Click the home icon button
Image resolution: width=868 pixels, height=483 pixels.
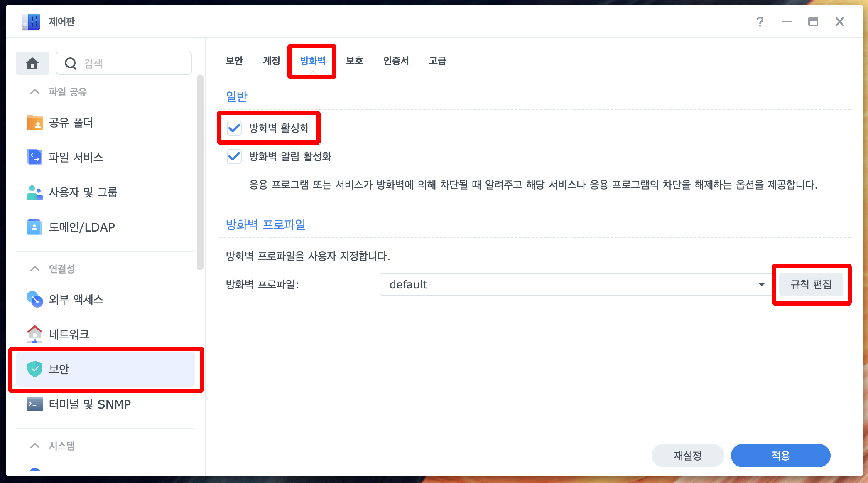pos(32,63)
